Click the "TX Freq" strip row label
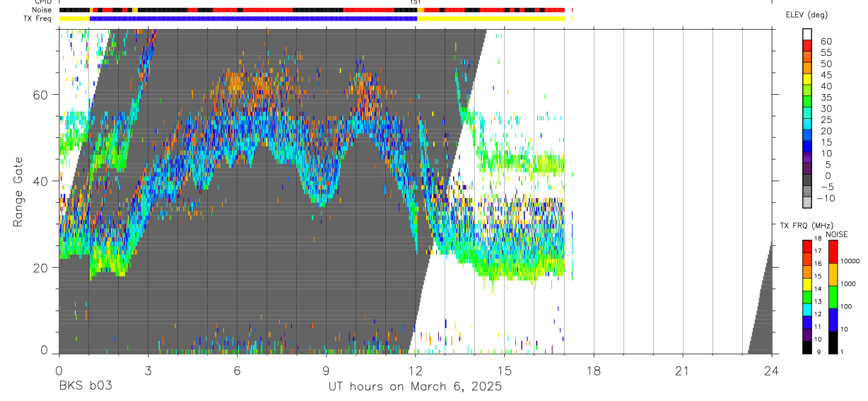Viewport: 868px width, 401px height. [x=38, y=18]
